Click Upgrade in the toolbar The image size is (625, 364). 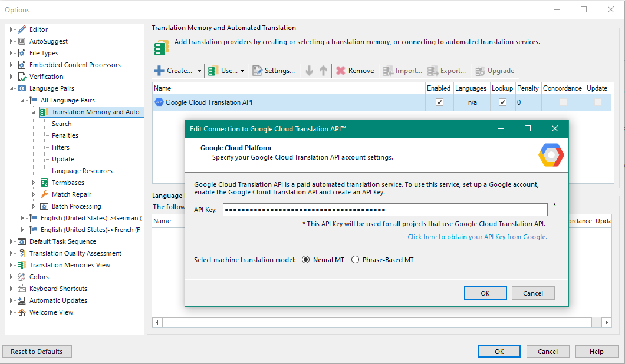(495, 71)
